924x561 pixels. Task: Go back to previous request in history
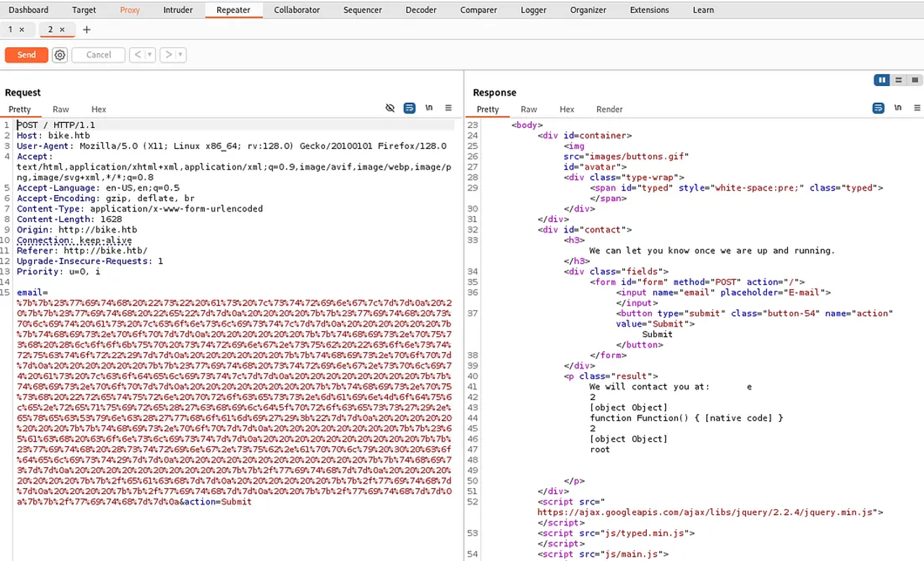coord(137,55)
